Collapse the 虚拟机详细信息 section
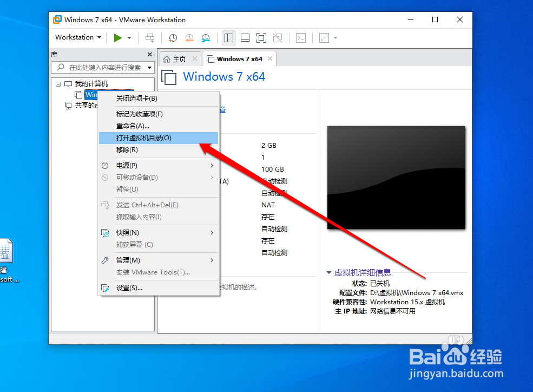Viewport: 533px width, 392px height. (328, 273)
